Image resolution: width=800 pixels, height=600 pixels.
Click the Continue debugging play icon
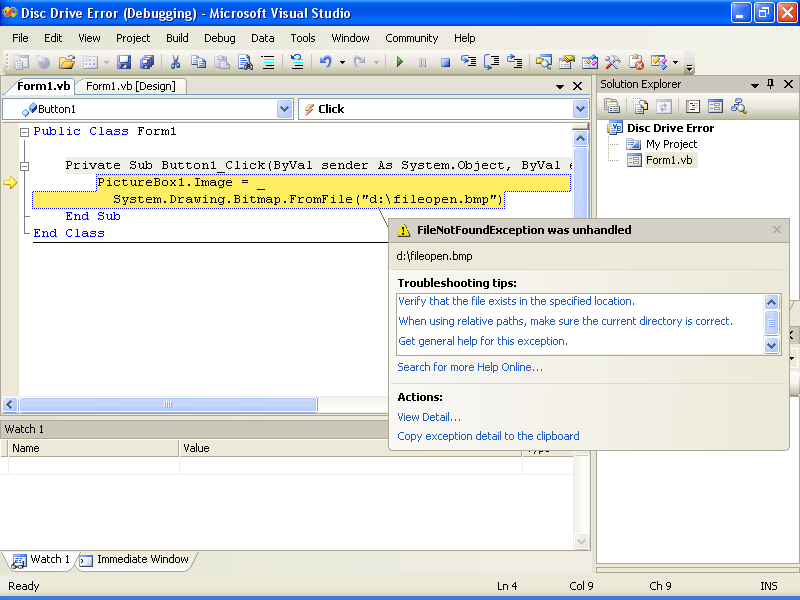(x=399, y=62)
